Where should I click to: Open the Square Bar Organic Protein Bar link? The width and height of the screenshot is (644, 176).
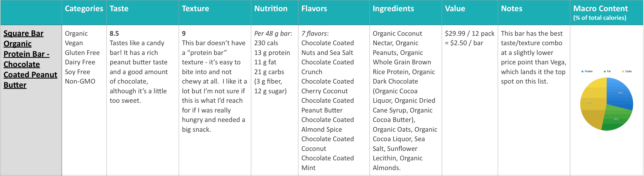click(x=30, y=59)
